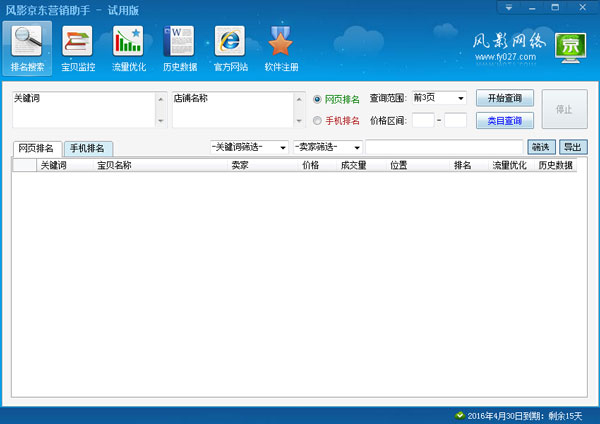The width and height of the screenshot is (600, 424).
Task: Open the 官方网站 official website icon
Action: 230,48
